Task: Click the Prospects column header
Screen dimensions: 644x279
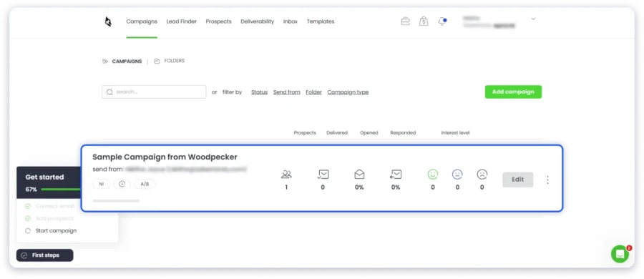Action: pos(305,133)
